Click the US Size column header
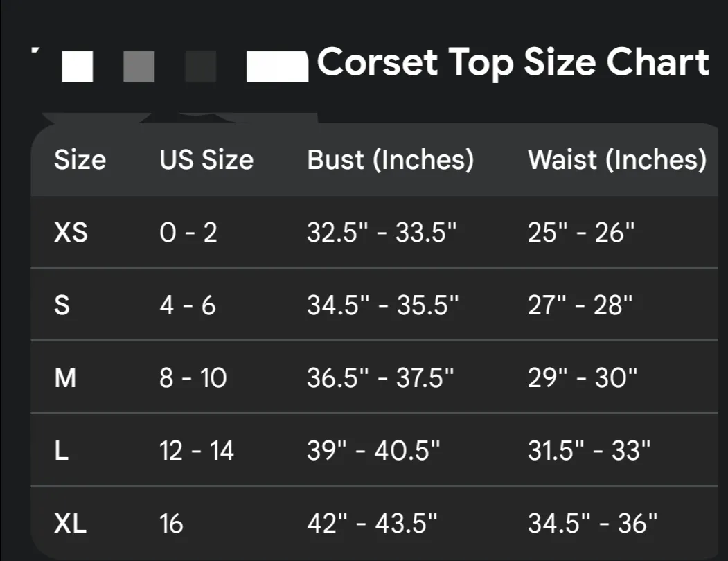728x561 pixels. point(206,160)
